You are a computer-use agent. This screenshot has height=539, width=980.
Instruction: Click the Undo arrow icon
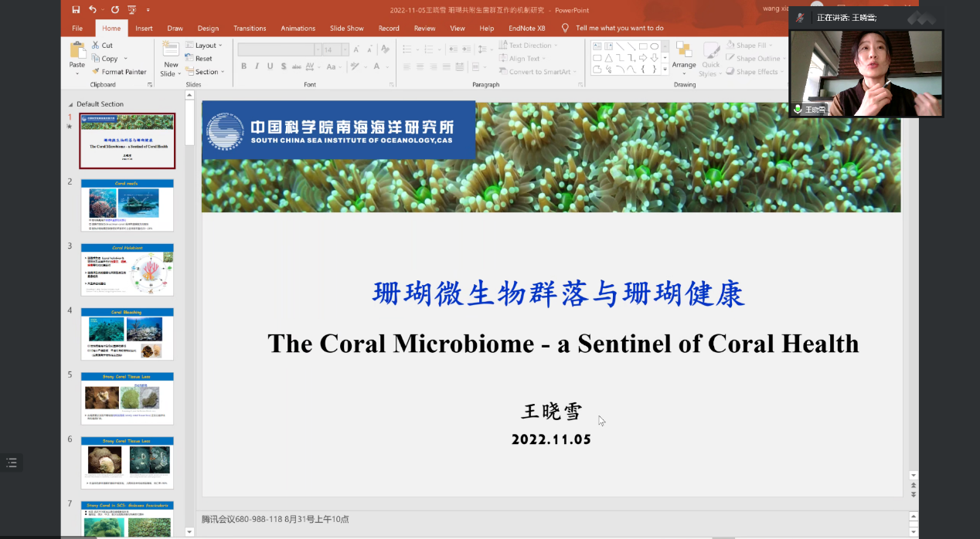click(x=93, y=9)
